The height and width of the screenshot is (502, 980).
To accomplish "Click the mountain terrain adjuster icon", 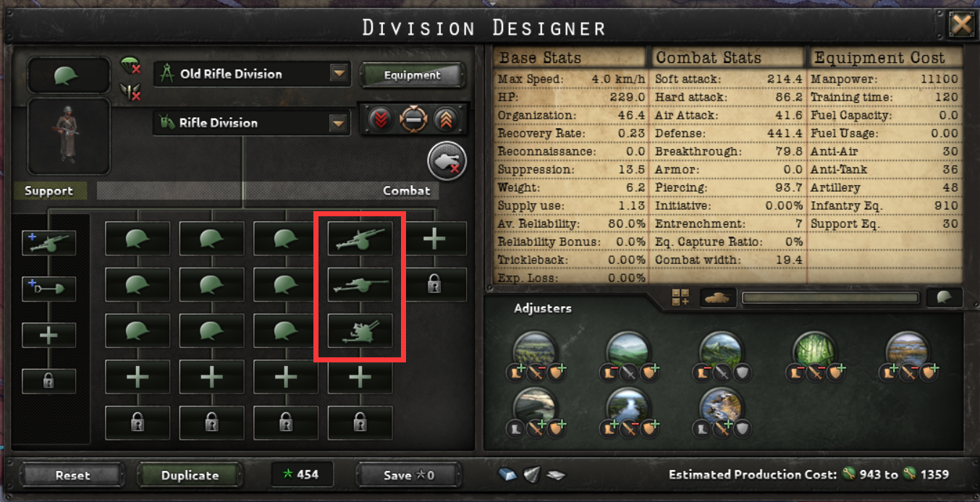I will click(x=721, y=351).
